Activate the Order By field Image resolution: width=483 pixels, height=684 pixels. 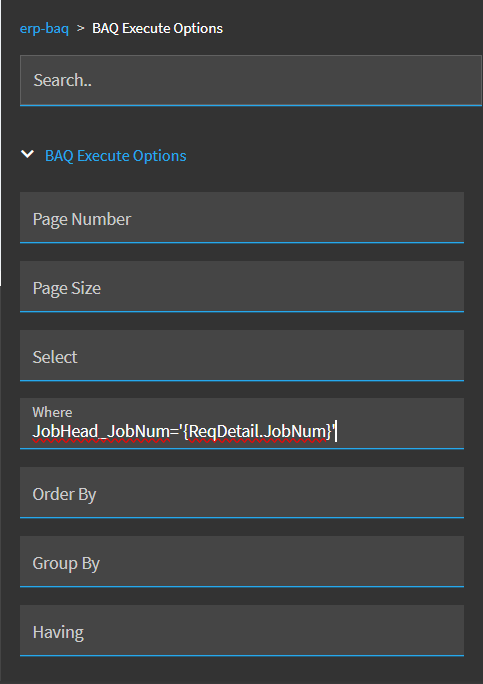coord(242,492)
